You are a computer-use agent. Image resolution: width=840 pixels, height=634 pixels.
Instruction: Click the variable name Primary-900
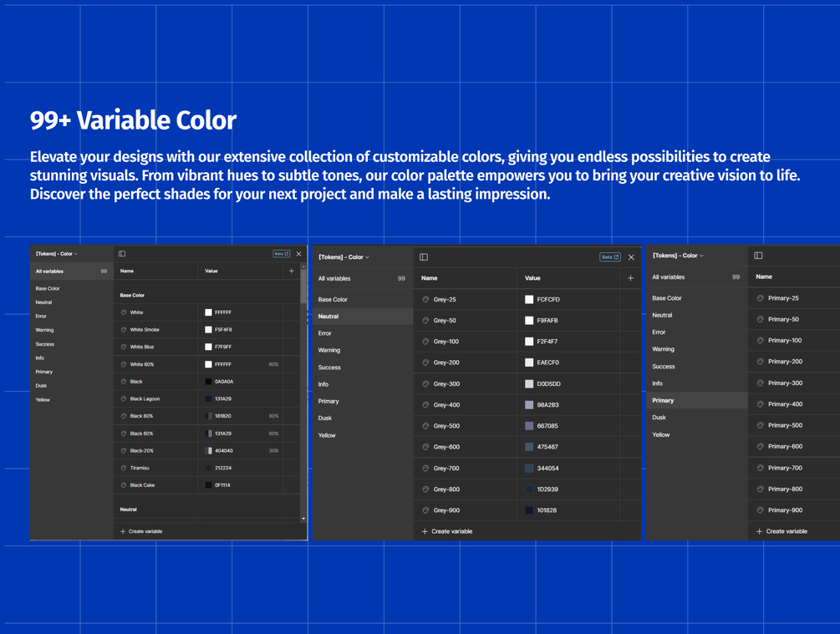[x=786, y=510]
